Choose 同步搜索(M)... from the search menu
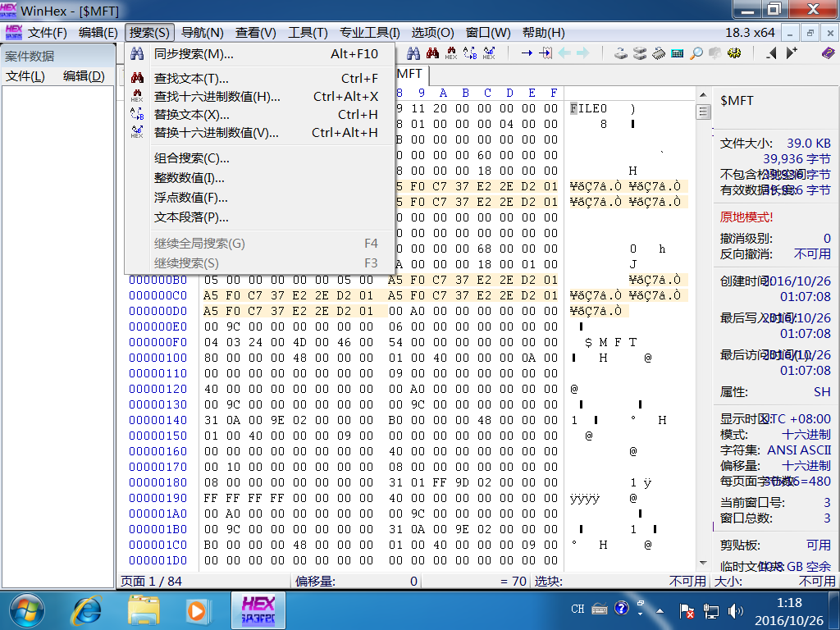Screen dimensions: 840x630 coord(259,53)
